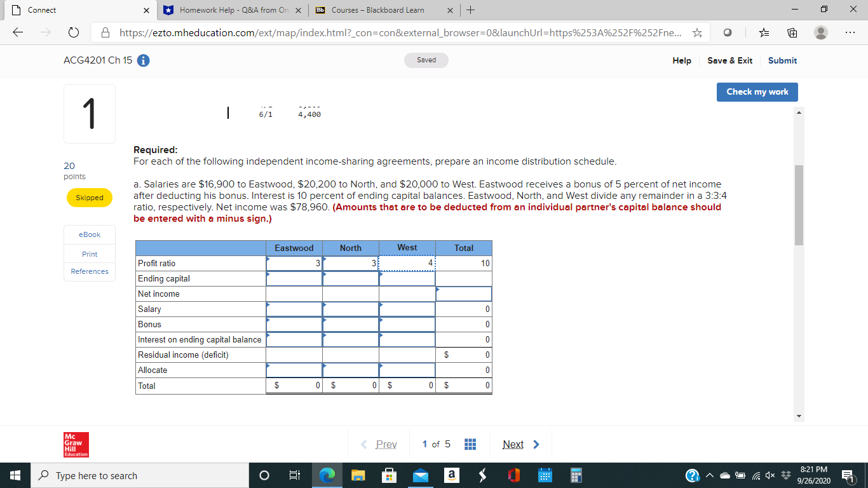Click the Check my work button

pyautogui.click(x=757, y=91)
